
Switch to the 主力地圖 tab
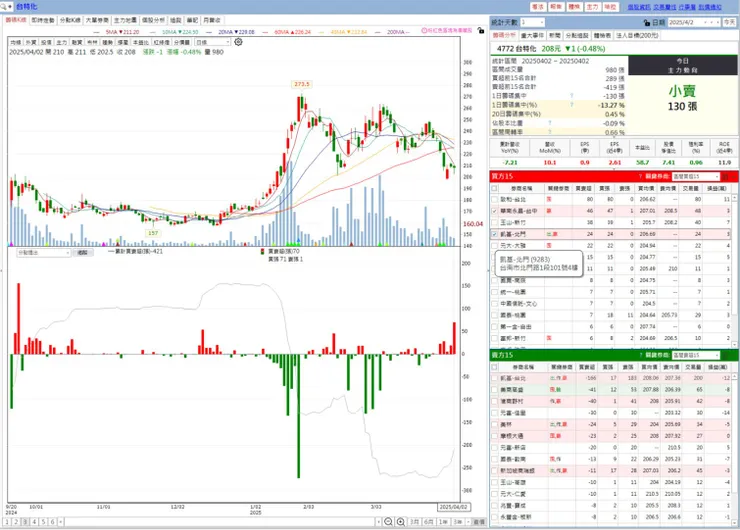tap(125, 20)
